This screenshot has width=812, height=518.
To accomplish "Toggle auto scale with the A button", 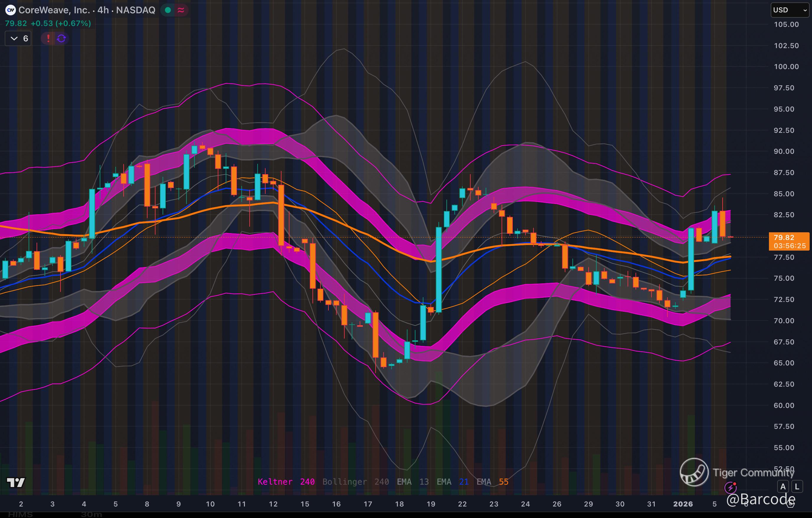I will click(x=783, y=487).
